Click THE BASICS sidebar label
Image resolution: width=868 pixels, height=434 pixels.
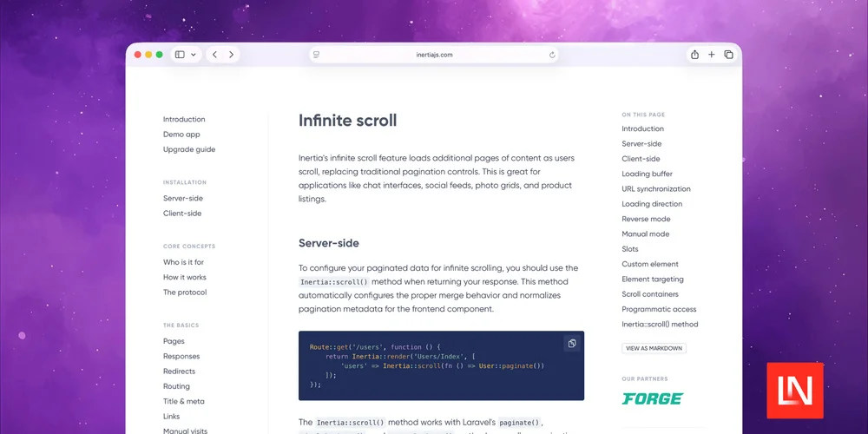tap(181, 325)
